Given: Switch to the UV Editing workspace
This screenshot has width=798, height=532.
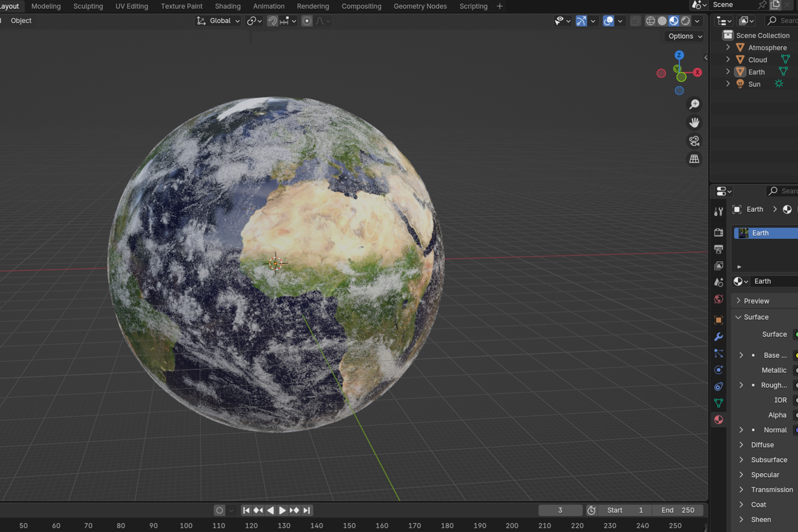Looking at the screenshot, I should pos(132,6).
